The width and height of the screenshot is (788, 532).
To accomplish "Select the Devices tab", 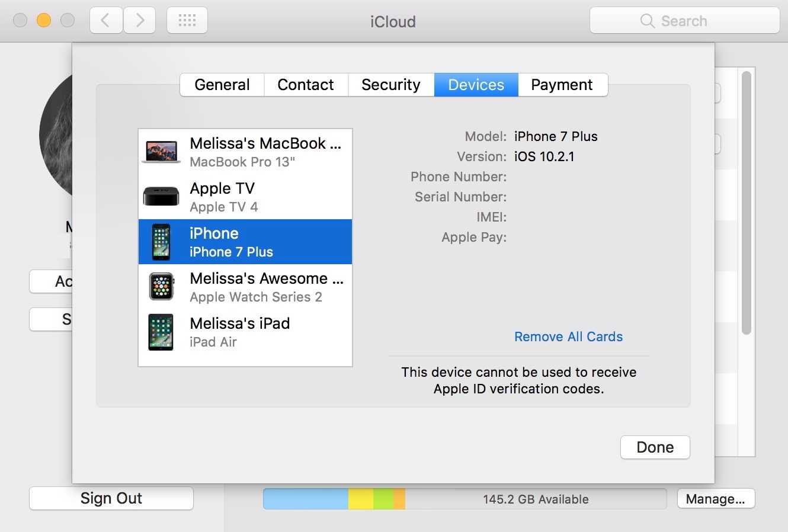I will click(x=476, y=85).
